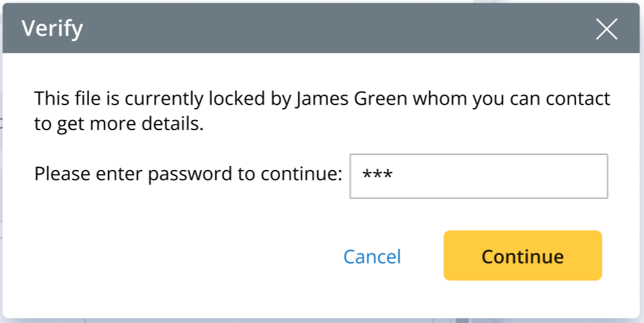The height and width of the screenshot is (323, 644).
Task: Click the password input field
Action: pyautogui.click(x=478, y=176)
